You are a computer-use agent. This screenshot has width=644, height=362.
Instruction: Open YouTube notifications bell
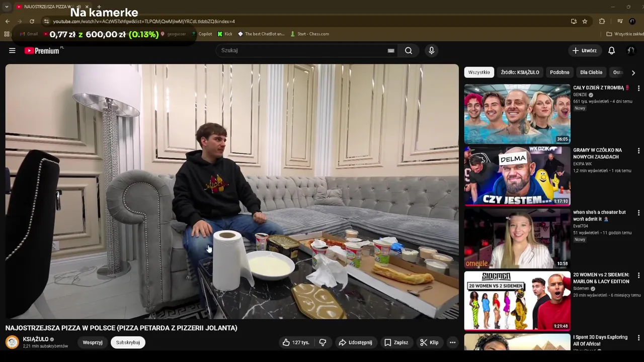tap(611, 50)
